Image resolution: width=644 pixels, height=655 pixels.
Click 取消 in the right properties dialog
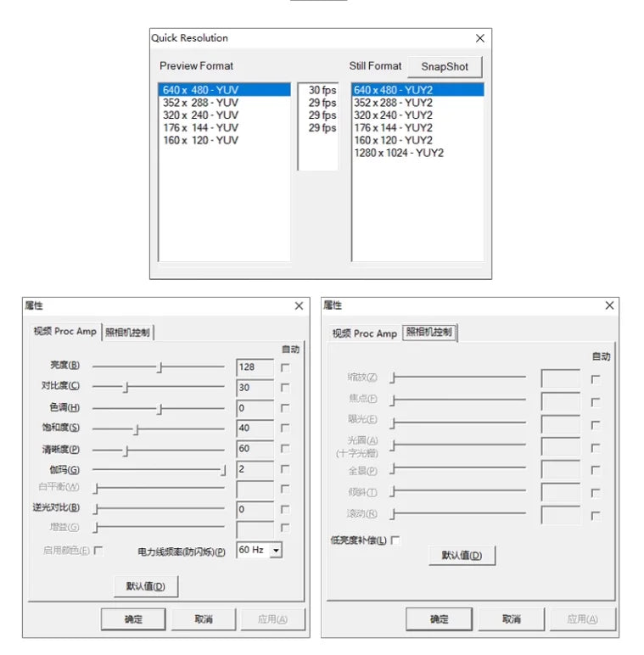511,619
